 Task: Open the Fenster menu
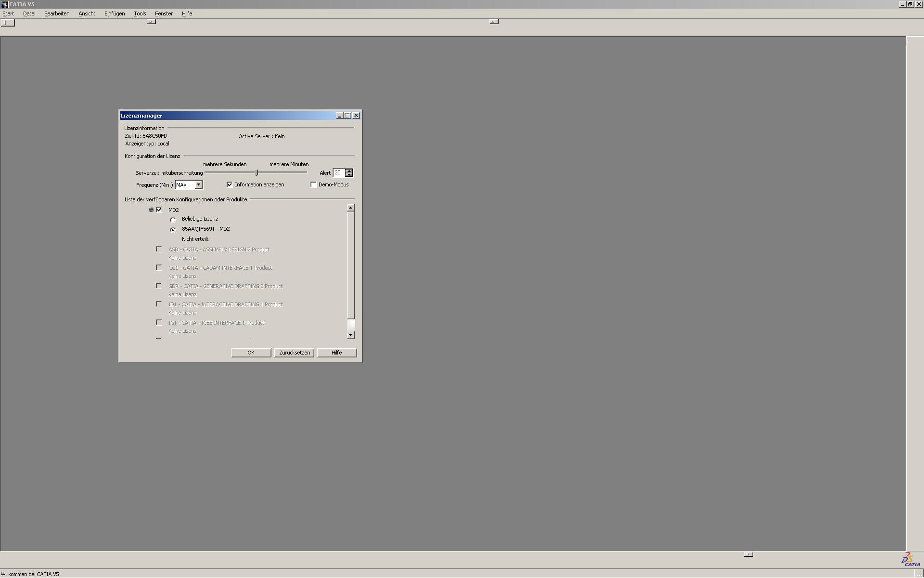tap(164, 13)
